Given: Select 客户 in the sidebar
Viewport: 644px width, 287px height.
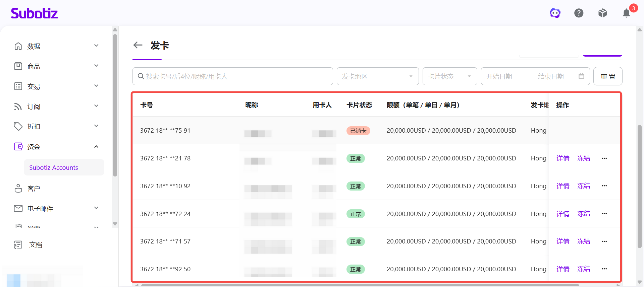Looking at the screenshot, I should [34, 189].
